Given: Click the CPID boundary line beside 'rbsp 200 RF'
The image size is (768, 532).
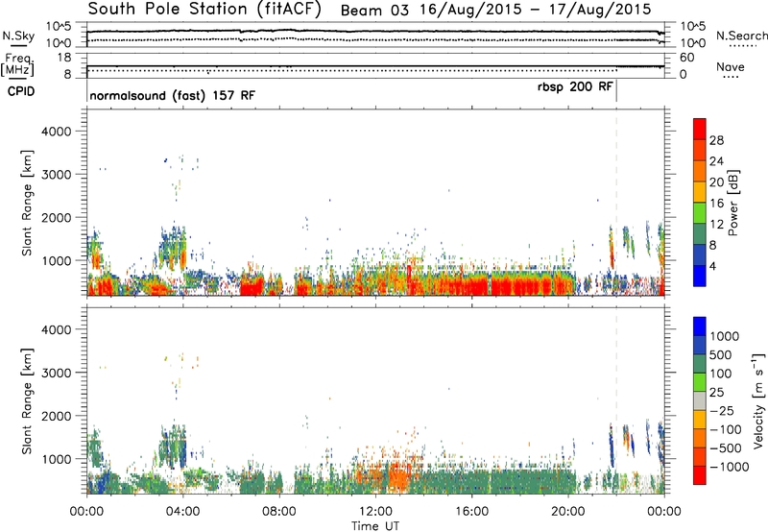Looking at the screenshot, I should click(x=616, y=91).
